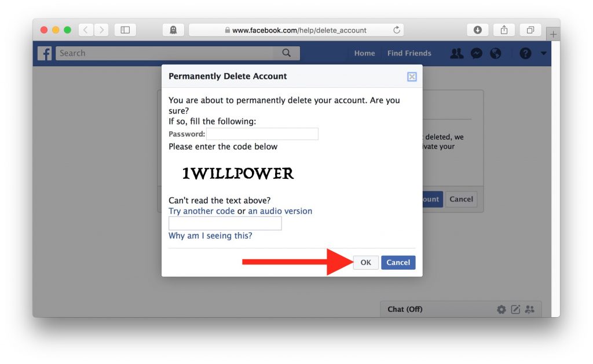Screen dimensions: 593x364
Task: Expand the account dropdown arrow
Action: point(543,53)
